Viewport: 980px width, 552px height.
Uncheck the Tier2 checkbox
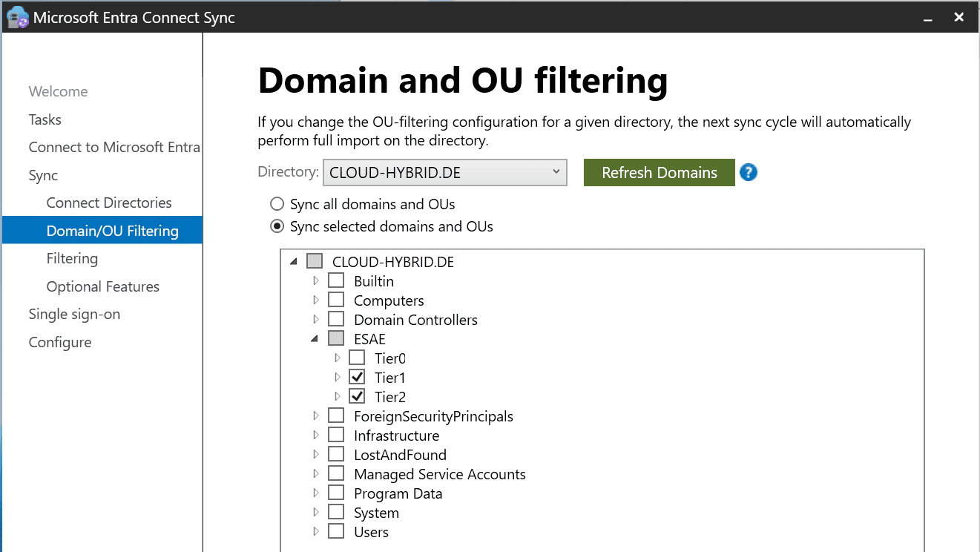(357, 397)
